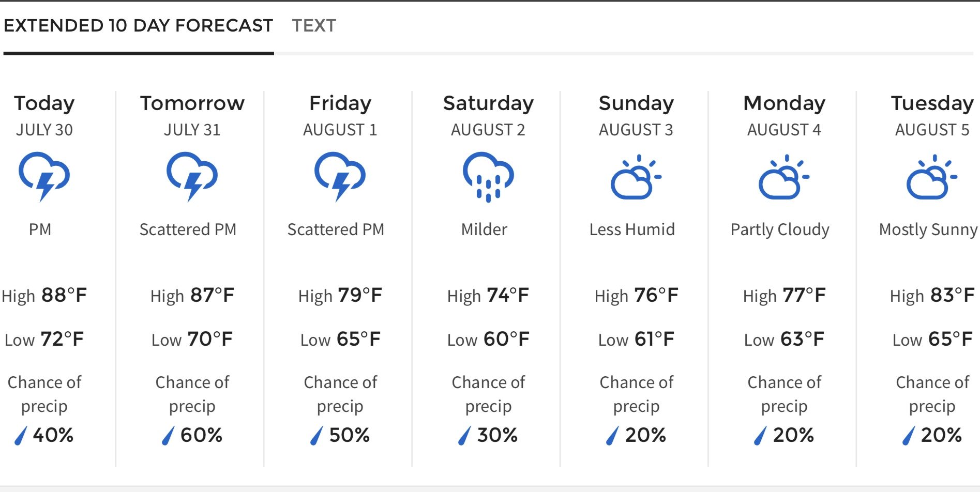Click Tuesday's 20% precipitation chance
980x492 pixels.
tap(941, 435)
